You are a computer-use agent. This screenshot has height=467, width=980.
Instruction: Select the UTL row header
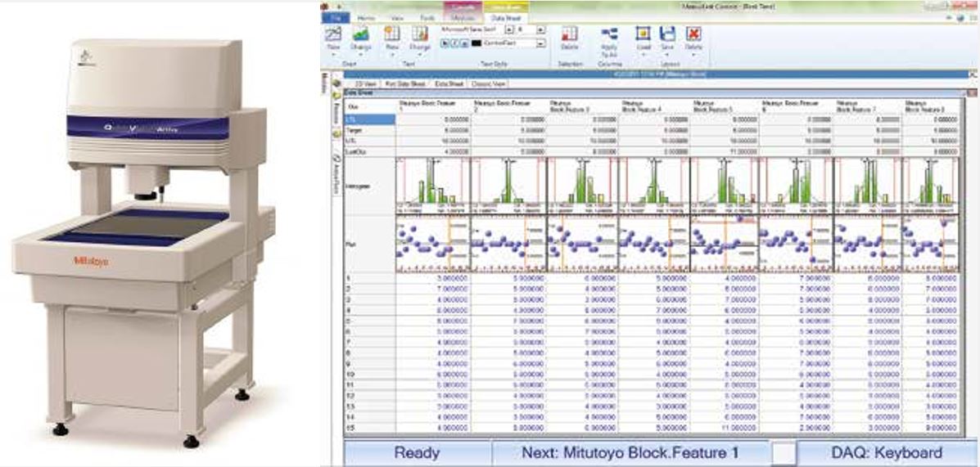(370, 141)
